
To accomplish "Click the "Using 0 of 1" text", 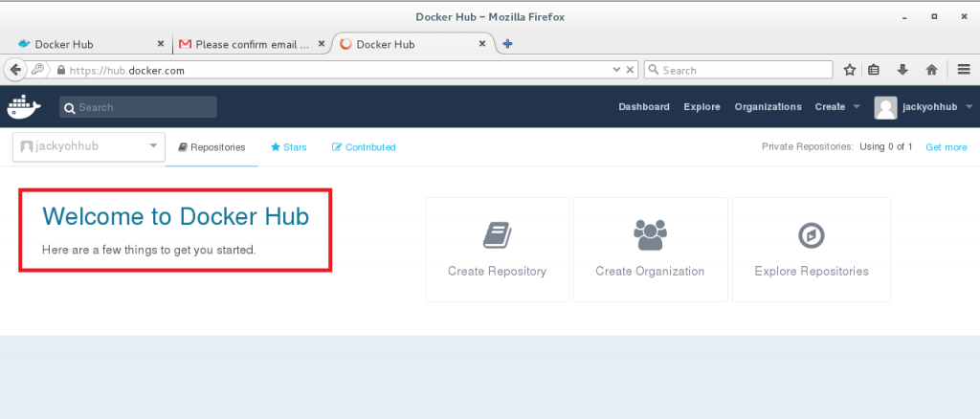I will click(x=885, y=147).
